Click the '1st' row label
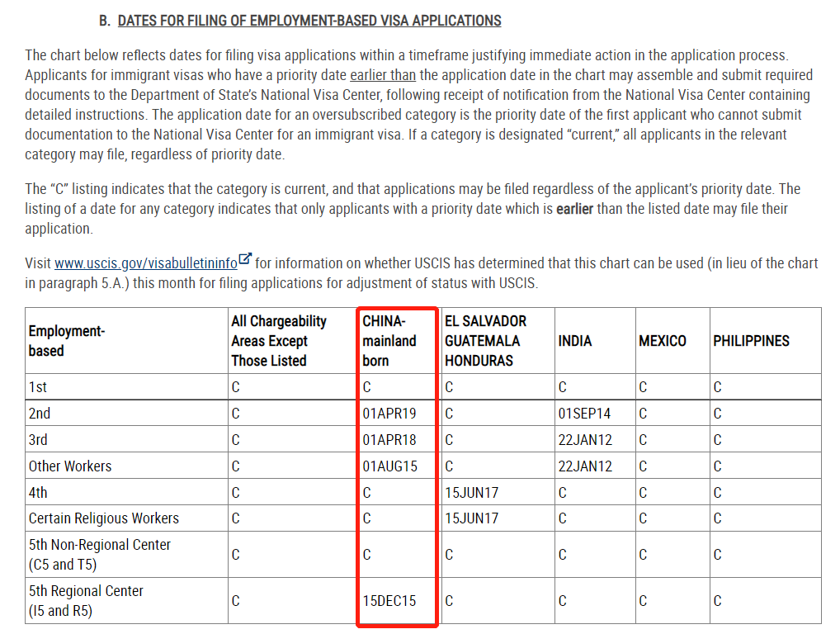This screenshot has height=634, width=840. pyautogui.click(x=37, y=387)
